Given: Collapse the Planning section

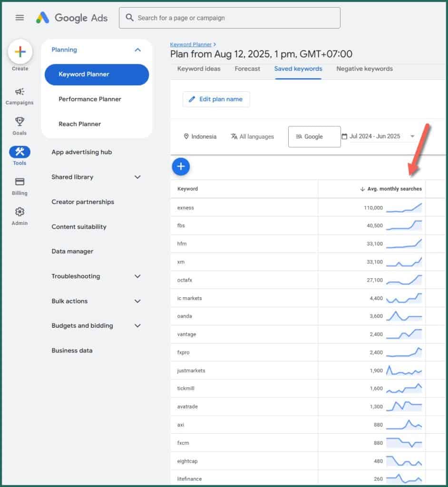Looking at the screenshot, I should 137,50.
